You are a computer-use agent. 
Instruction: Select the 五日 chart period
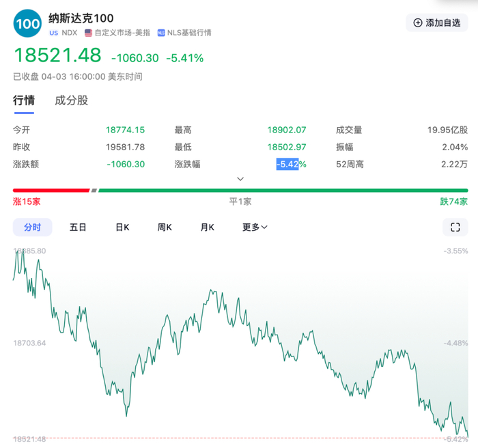[78, 227]
